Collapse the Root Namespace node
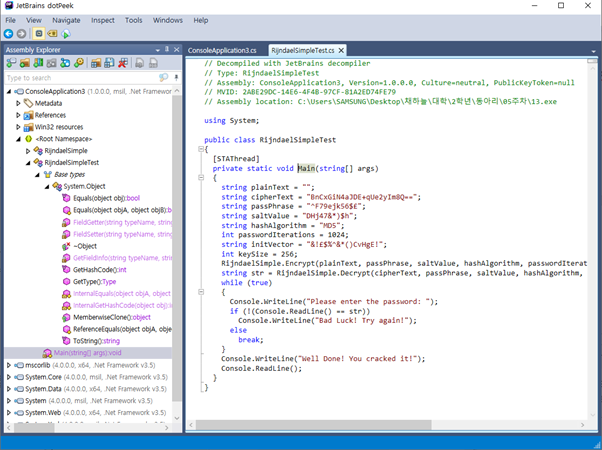The image size is (602, 450). pos(18,139)
